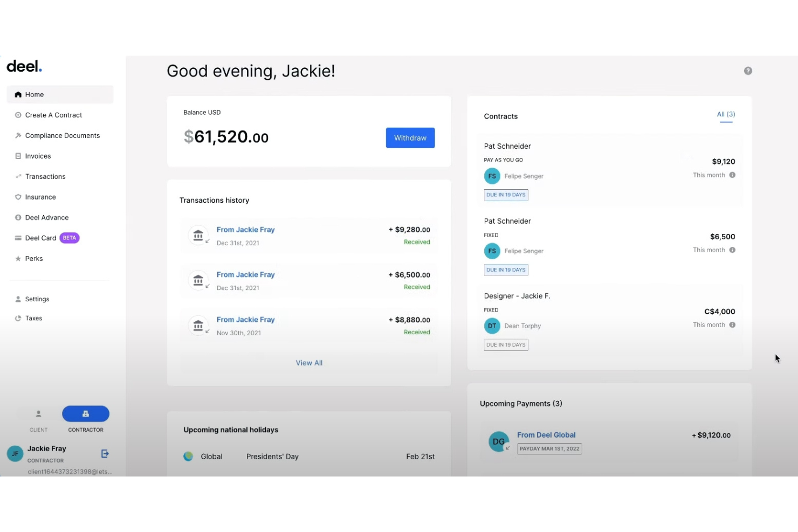Click the Taxes pie chart icon
Screen dimensions: 798x532
pyautogui.click(x=18, y=318)
